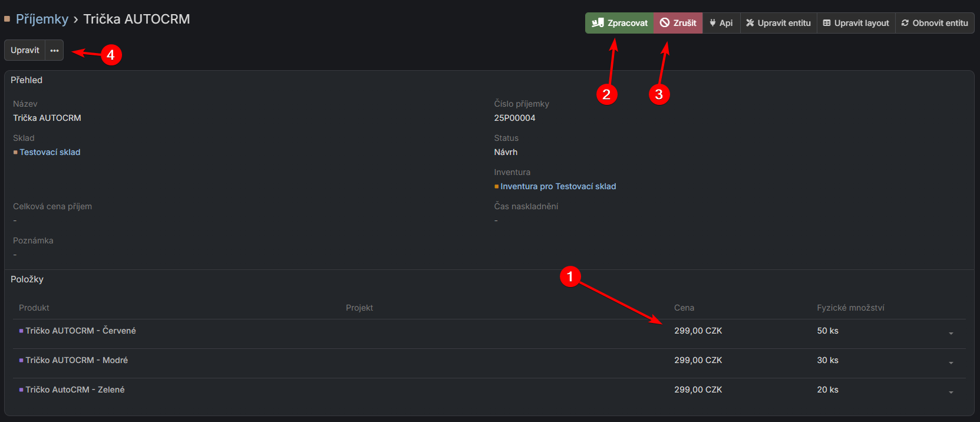Click Upravit entitu tools button

pyautogui.click(x=778, y=23)
